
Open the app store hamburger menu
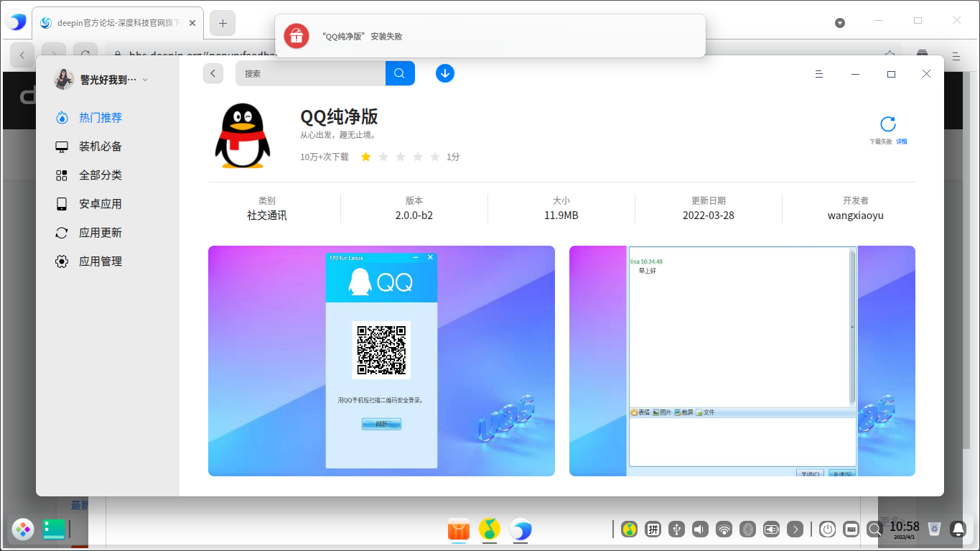819,74
